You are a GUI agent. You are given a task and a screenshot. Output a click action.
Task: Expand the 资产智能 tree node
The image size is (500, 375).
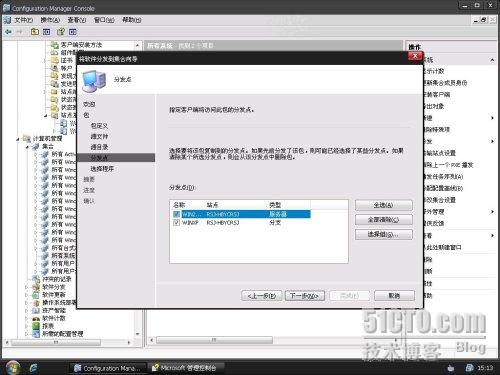click(x=27, y=311)
